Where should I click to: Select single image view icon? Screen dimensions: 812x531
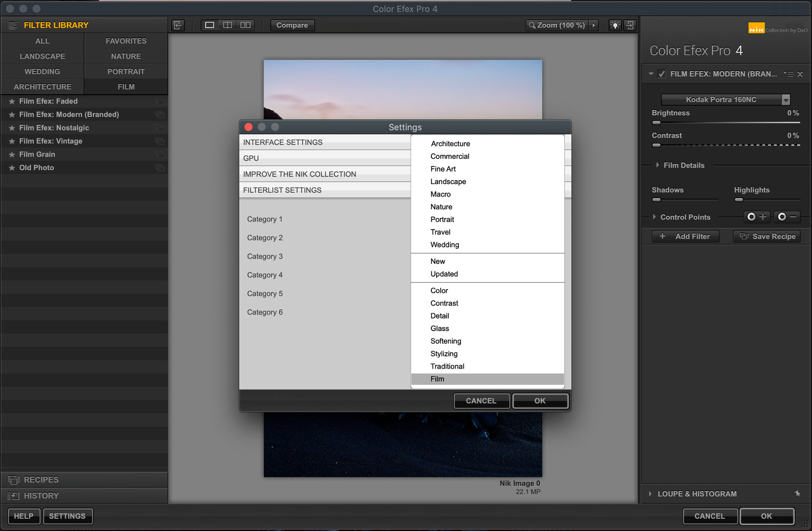[210, 25]
